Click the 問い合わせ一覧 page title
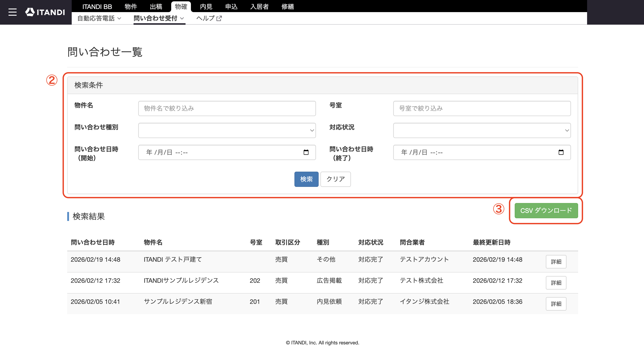 (105, 52)
